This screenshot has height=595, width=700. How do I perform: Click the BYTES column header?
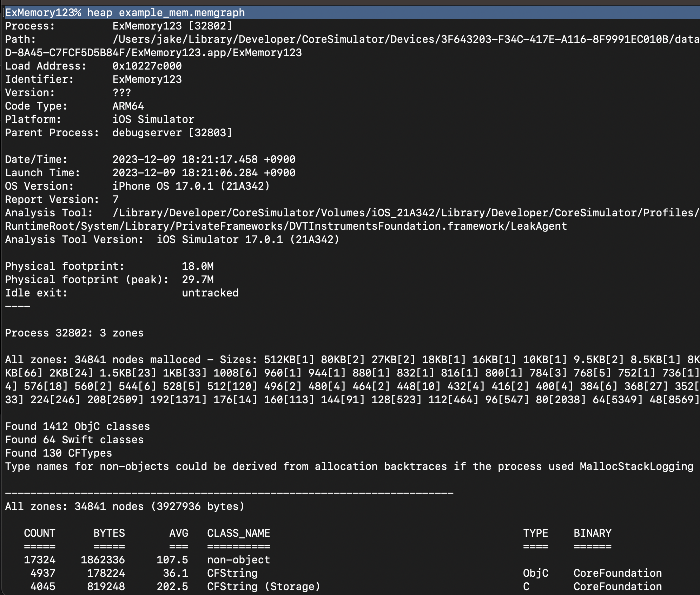coord(109,533)
